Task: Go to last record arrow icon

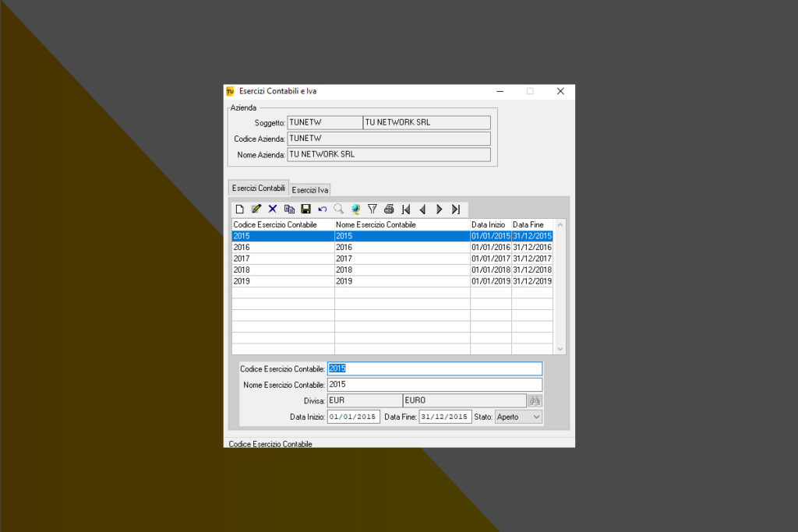Action: [455, 209]
